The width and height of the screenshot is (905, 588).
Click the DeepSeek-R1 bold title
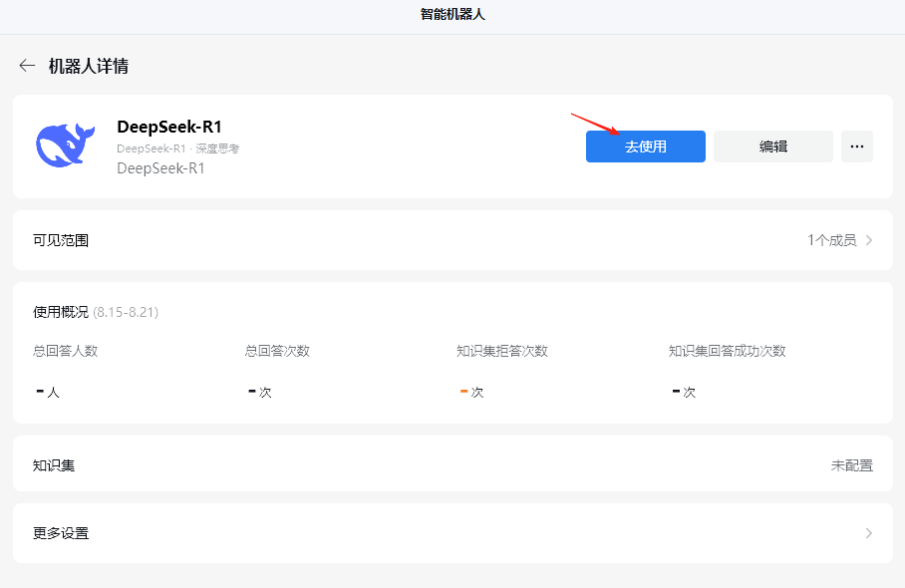coord(169,127)
